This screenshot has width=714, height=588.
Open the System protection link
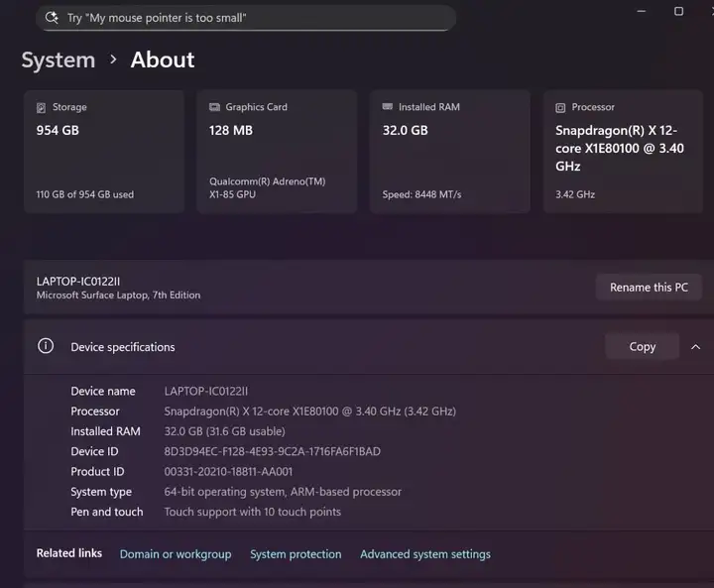point(296,554)
